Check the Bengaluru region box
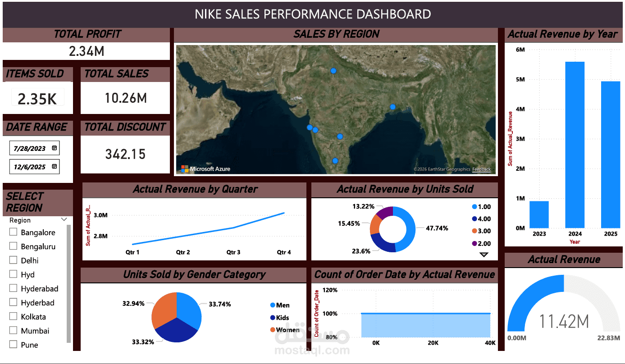Viewport: 625px width, 364px height. 14,246
